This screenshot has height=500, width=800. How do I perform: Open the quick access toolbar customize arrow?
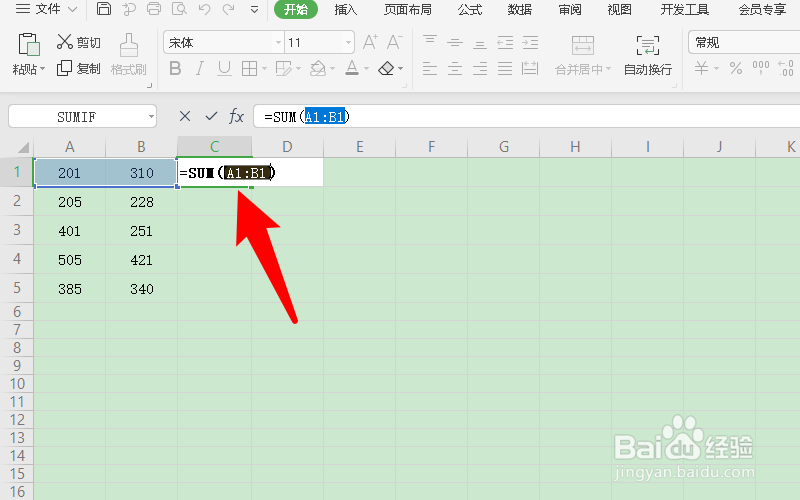click(254, 10)
